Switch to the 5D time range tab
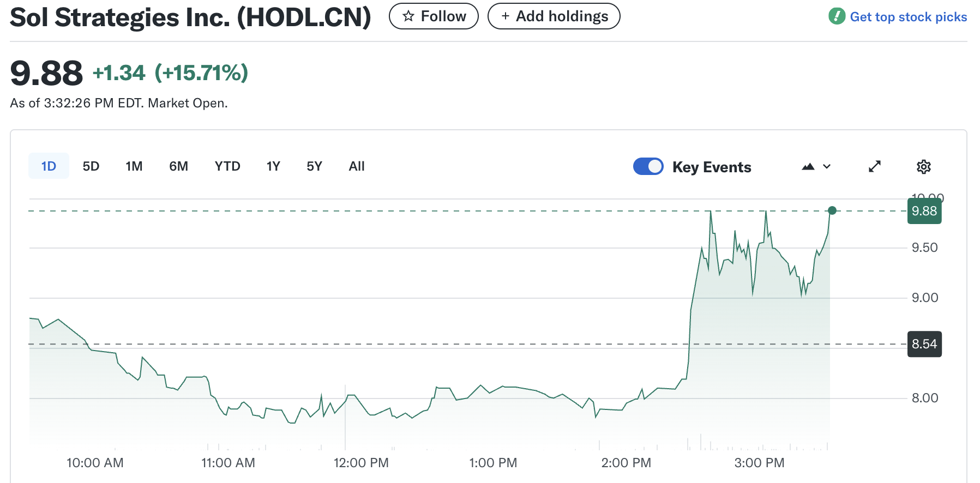 click(91, 166)
